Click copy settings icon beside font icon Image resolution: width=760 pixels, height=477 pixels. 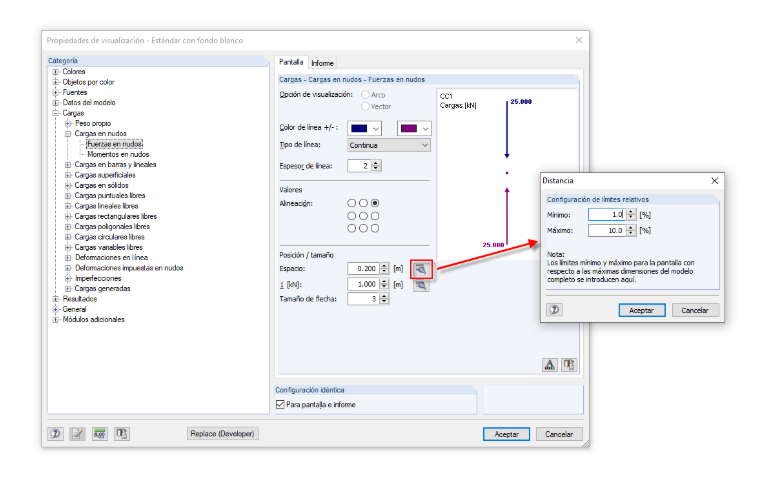coord(569,365)
